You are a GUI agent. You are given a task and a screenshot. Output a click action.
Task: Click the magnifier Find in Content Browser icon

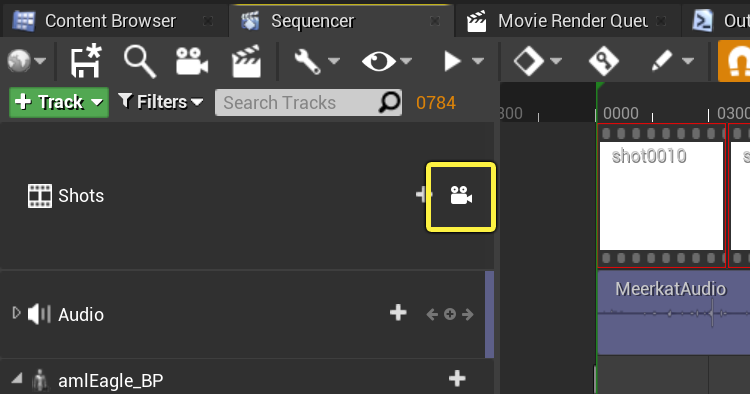click(139, 61)
